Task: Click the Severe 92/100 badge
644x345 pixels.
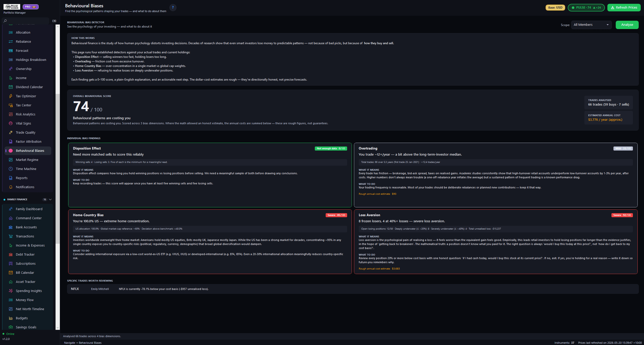Action: [x=622, y=215]
